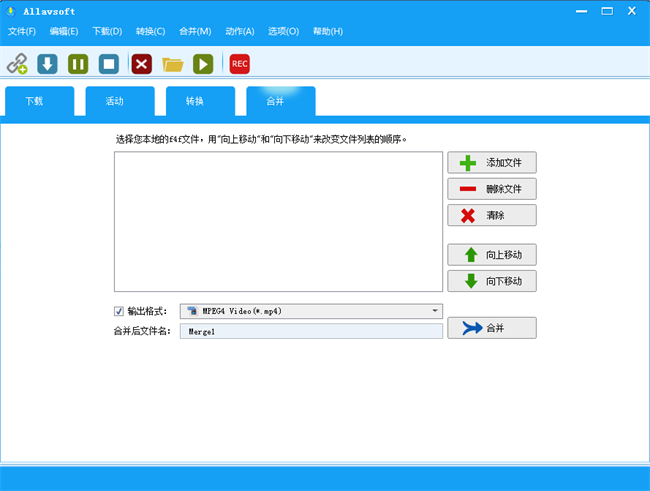The image size is (650, 491).
Task: Switch to the 活动 tab
Action: click(115, 101)
